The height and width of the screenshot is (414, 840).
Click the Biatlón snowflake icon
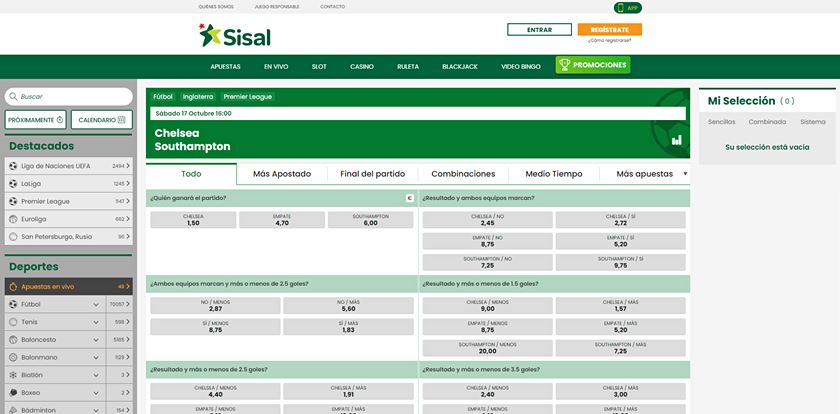(x=13, y=375)
